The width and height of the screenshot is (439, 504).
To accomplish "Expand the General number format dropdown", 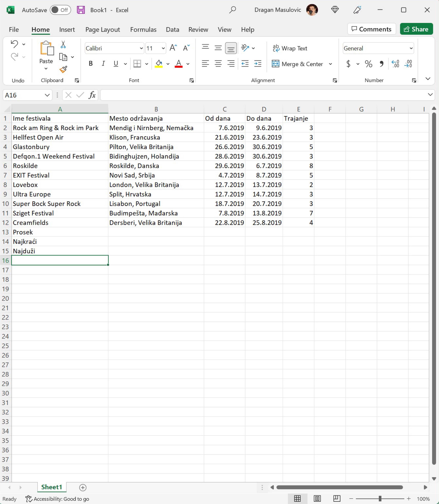I will [411, 48].
